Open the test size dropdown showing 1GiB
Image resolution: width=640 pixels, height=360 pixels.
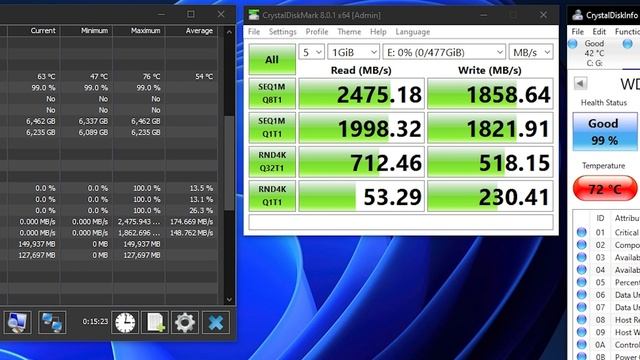coord(353,52)
